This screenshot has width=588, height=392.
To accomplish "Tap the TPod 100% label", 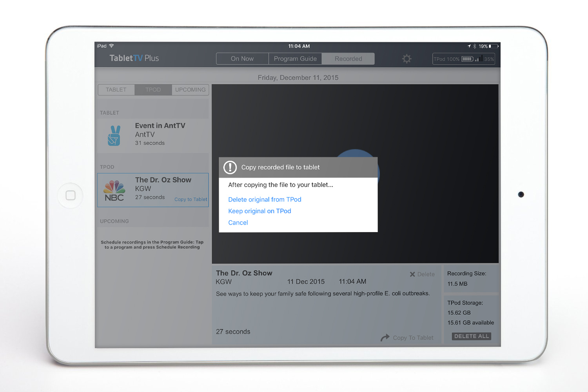I will [446, 59].
